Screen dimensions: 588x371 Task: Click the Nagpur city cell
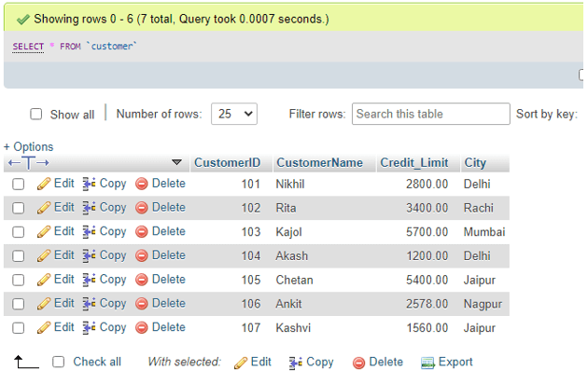point(483,305)
